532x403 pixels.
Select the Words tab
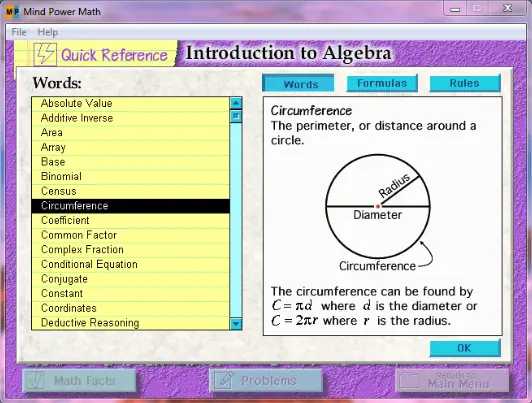click(x=298, y=83)
